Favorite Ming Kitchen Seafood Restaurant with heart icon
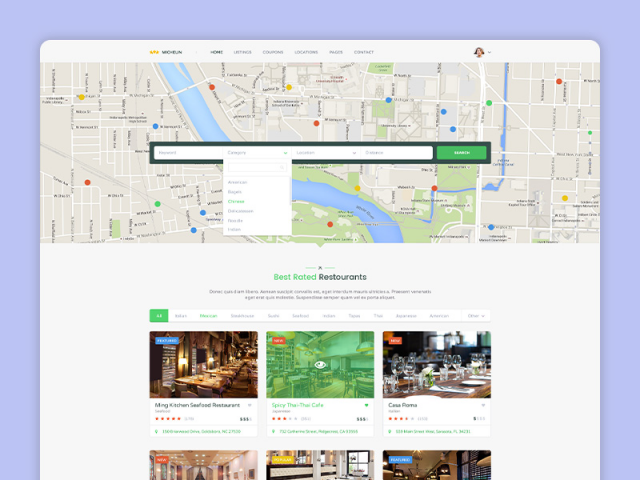Screen dimensions: 640x480 tap(249, 405)
